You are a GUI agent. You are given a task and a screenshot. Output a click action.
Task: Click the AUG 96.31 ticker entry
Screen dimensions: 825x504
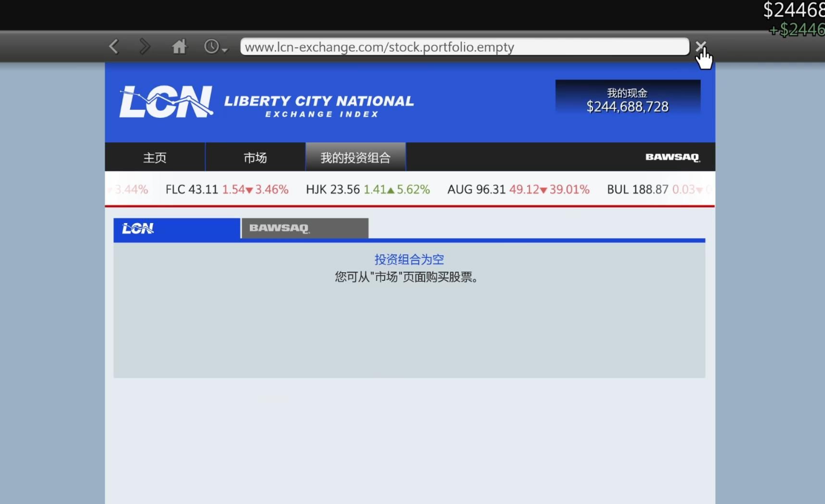coord(518,190)
